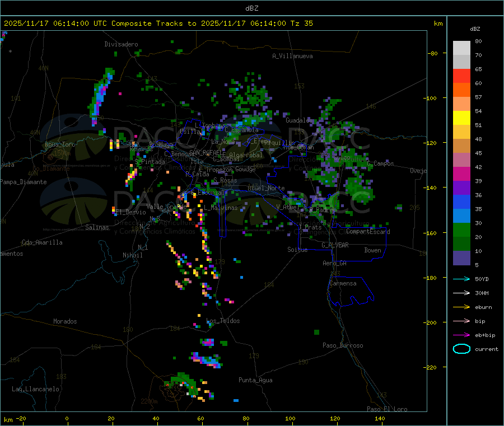Click the C_Campos map label

click(380, 163)
